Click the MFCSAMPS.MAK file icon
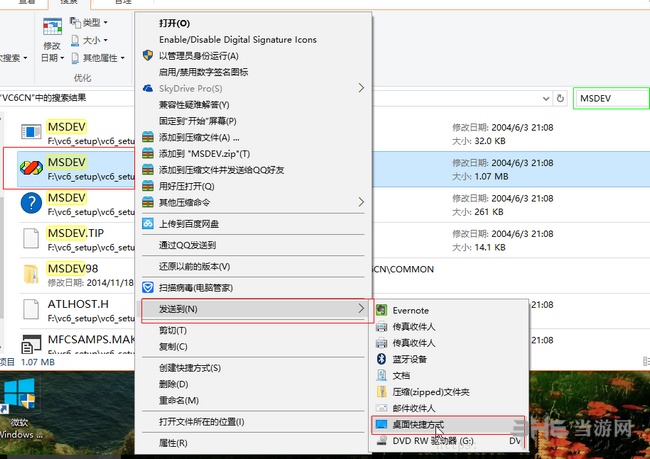650x459 pixels. tap(31, 343)
